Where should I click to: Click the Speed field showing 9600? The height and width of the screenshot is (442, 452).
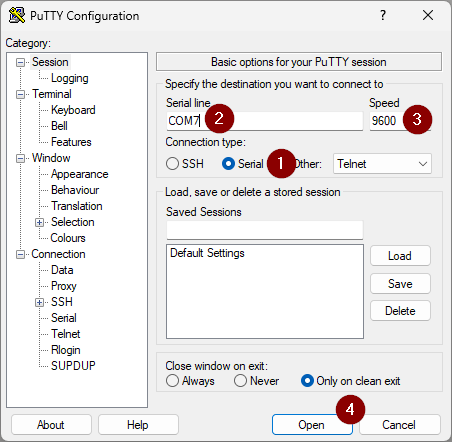pos(400,121)
